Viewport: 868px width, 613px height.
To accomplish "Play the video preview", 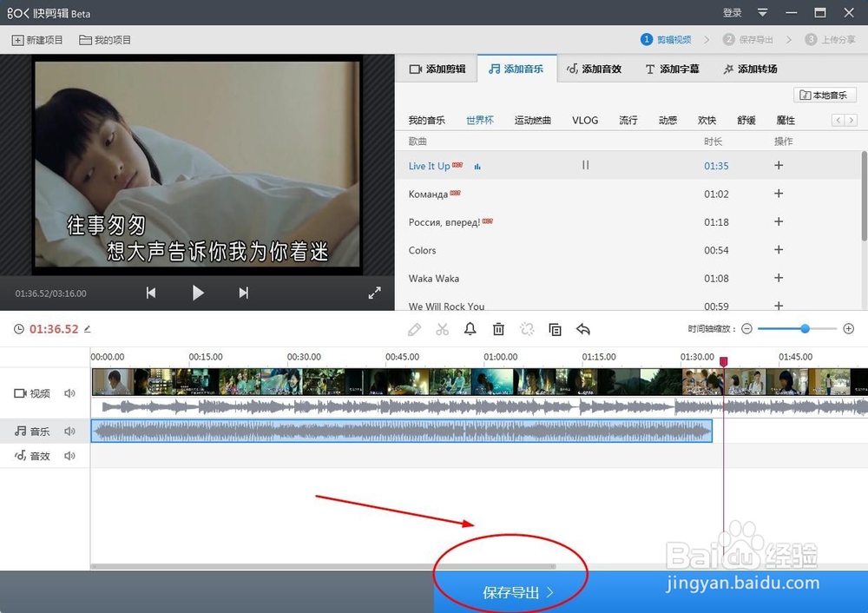I will 198,293.
